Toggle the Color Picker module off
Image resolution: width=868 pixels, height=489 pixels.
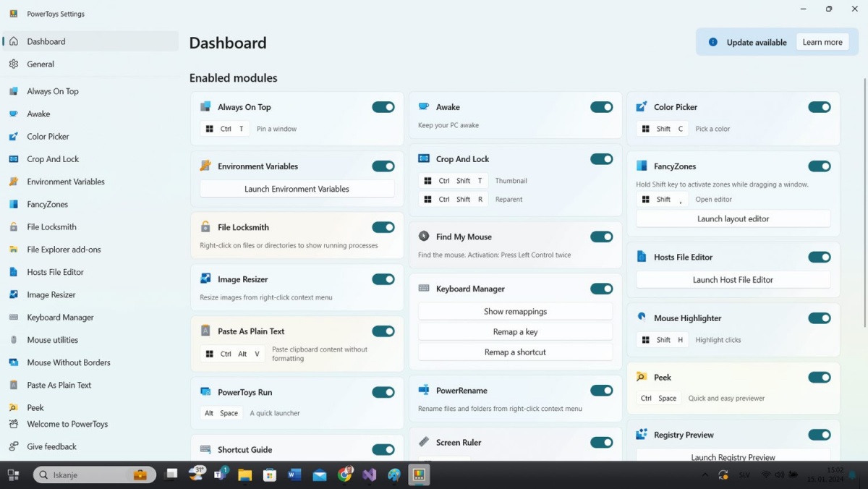pyautogui.click(x=820, y=107)
